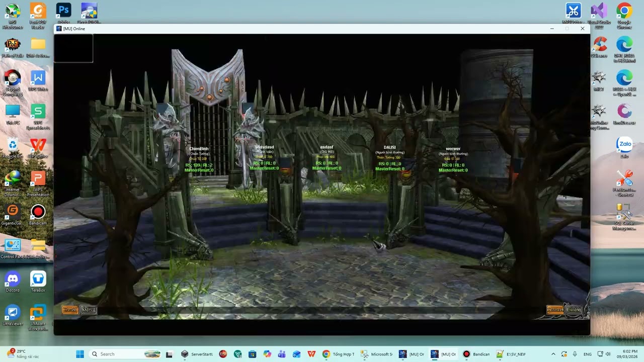Open WPS Presentation desktop icon
The height and width of the screenshot is (362, 644).
[38, 184]
